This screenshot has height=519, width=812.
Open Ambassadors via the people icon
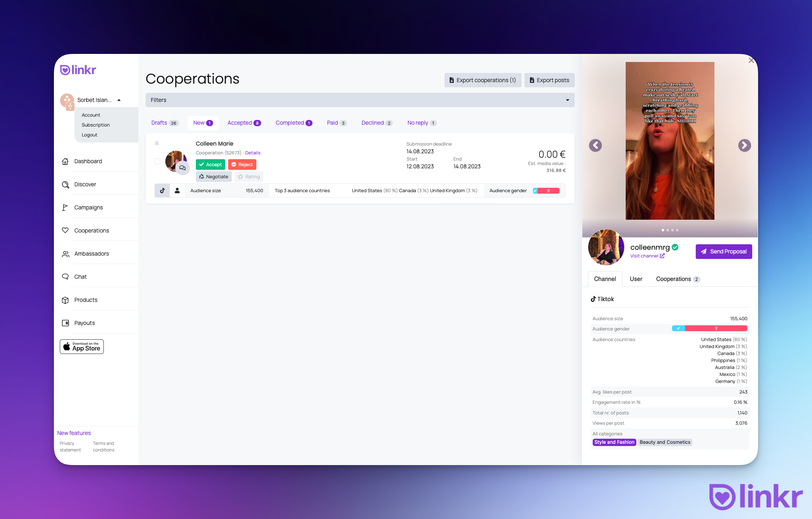point(65,253)
